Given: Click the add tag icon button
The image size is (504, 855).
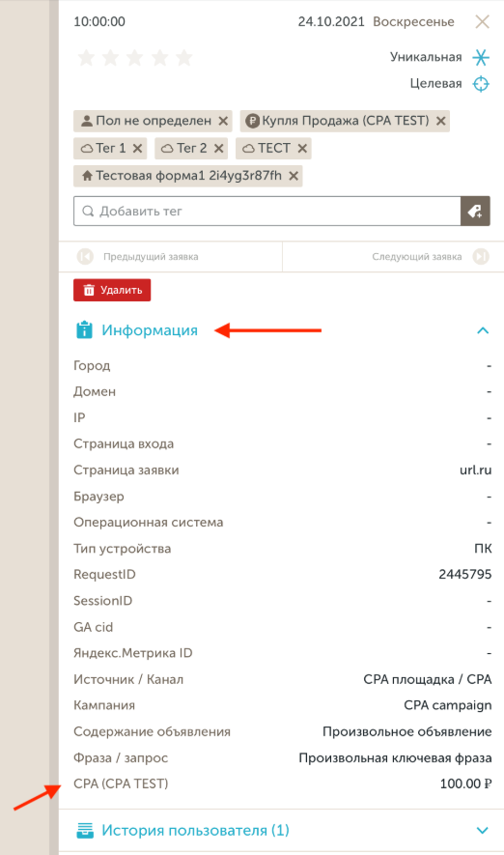Looking at the screenshot, I should click(x=475, y=211).
